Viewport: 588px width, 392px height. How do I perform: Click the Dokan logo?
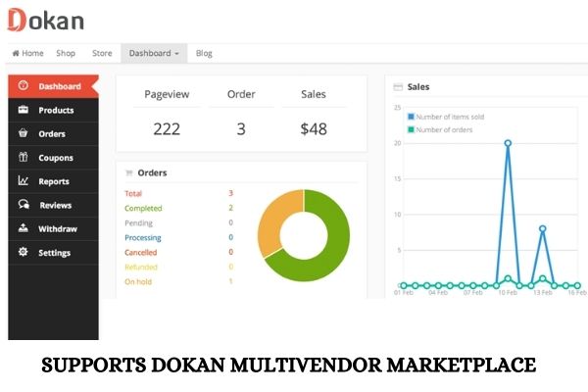pos(45,20)
